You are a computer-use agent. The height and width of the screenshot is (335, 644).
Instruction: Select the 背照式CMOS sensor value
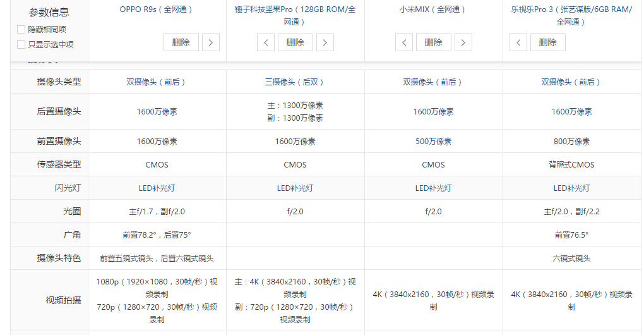click(571, 165)
